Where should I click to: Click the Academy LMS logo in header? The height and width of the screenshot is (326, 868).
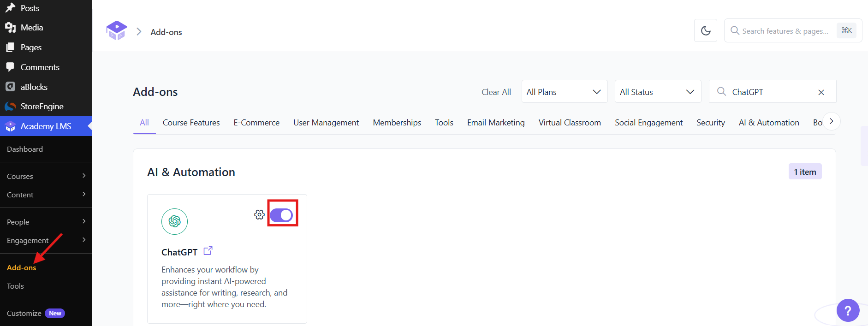(117, 30)
